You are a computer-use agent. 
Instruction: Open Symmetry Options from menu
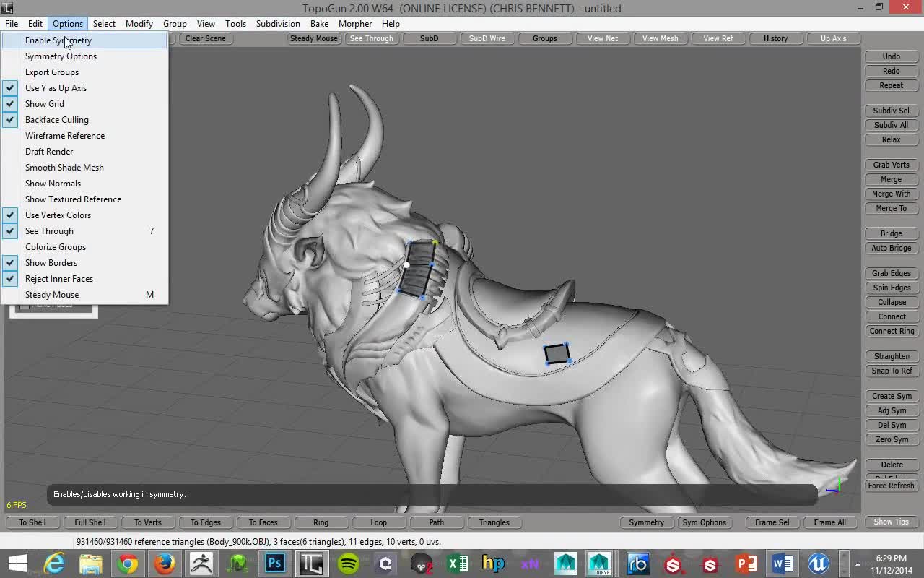pos(85,56)
